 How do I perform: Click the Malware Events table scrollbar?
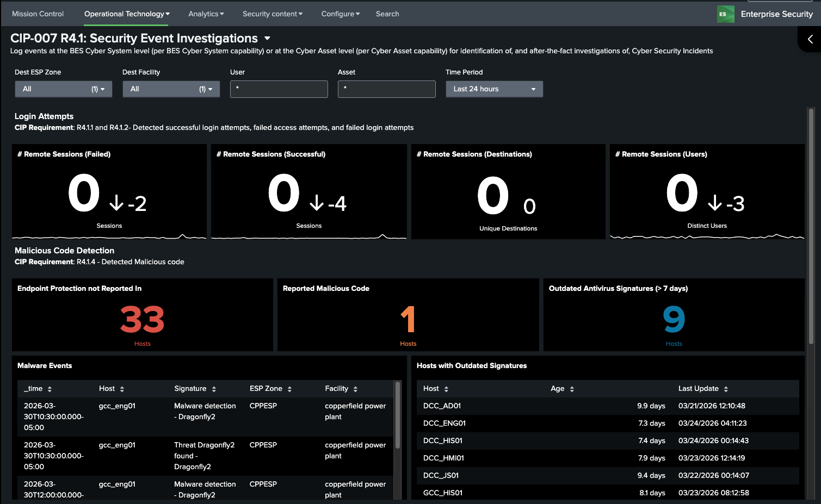pyautogui.click(x=398, y=416)
